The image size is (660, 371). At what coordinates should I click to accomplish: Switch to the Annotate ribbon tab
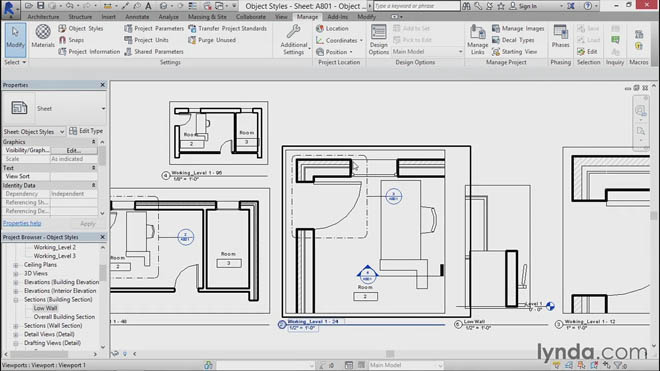[x=137, y=17]
